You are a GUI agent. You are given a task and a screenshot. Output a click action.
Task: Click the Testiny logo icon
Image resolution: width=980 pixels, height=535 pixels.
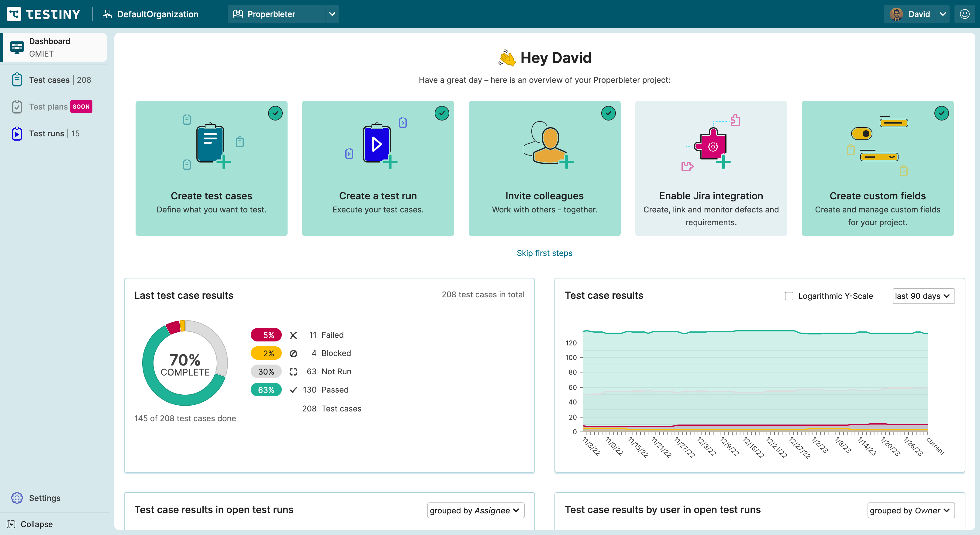pos(14,14)
